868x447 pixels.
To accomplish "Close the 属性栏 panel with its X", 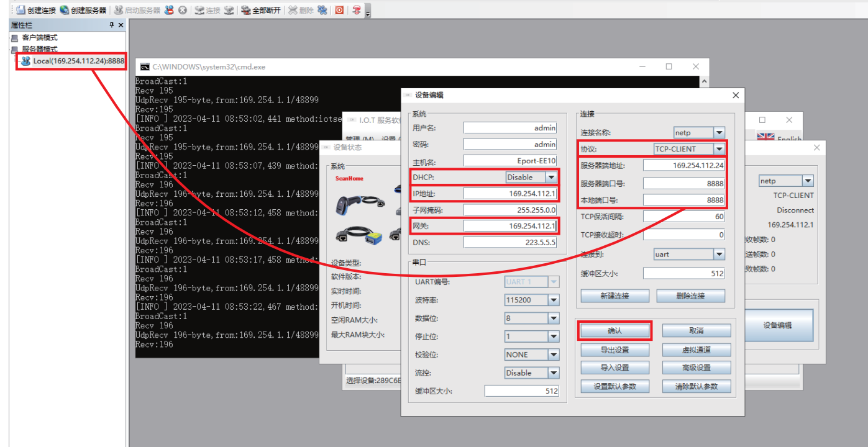I will tap(121, 25).
